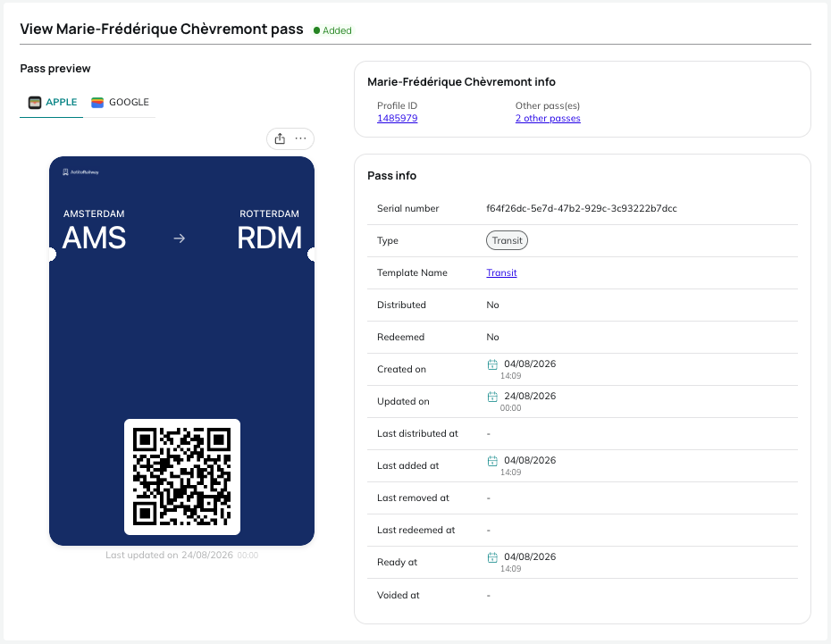The width and height of the screenshot is (831, 644).
Task: Click the Google Wallet icon
Action: coord(97,102)
